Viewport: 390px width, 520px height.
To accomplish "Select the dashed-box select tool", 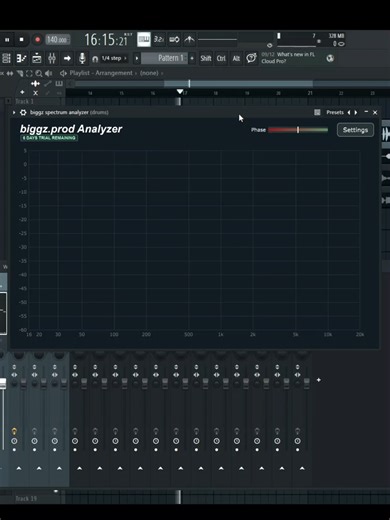I will 29,73.
